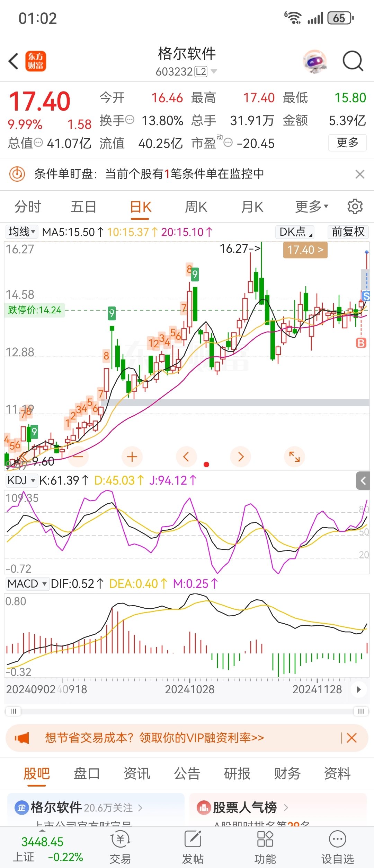Screen dimensions: 374x868
Task: Move chart left with arrow button
Action: click(x=186, y=457)
